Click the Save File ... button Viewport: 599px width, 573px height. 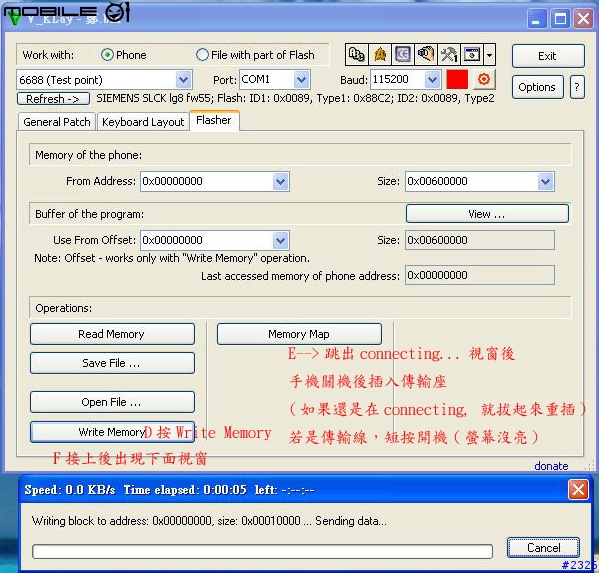coord(112,363)
